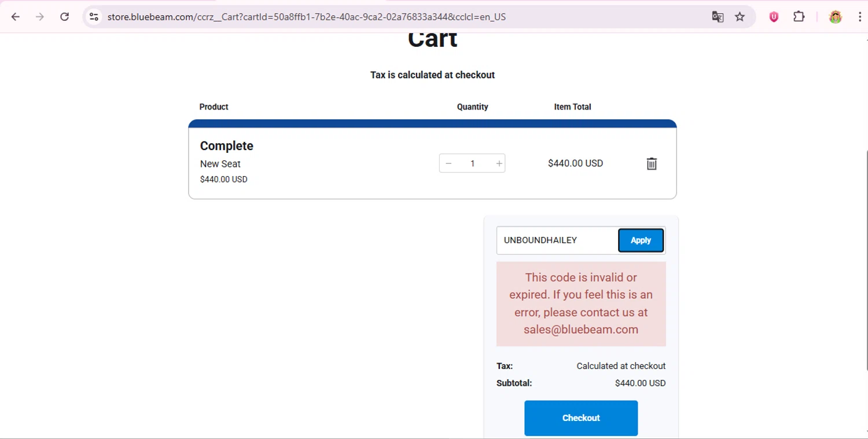The width and height of the screenshot is (868, 439).
Task: Go back to the previous page
Action: (x=16, y=17)
